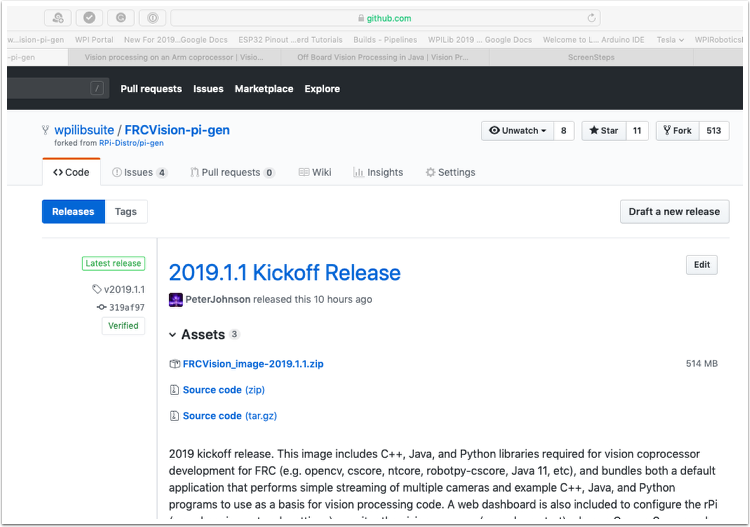This screenshot has width=750, height=527.
Task: Open repository Settings tab
Action: 450,172
